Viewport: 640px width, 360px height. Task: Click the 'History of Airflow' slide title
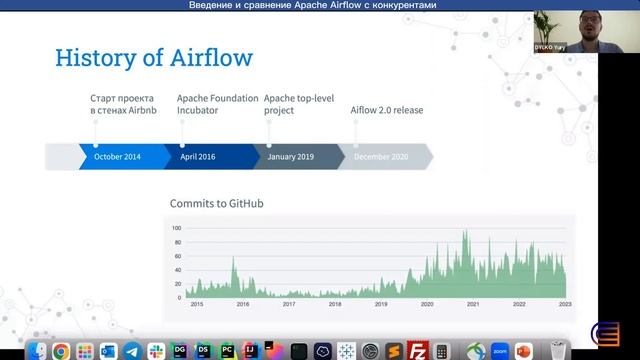coord(154,58)
